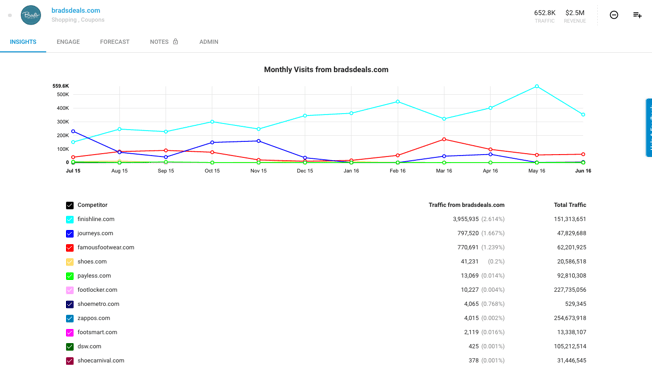The width and height of the screenshot is (652, 378).
Task: Click the May 16 peak point on cyan line
Action: pos(537,86)
